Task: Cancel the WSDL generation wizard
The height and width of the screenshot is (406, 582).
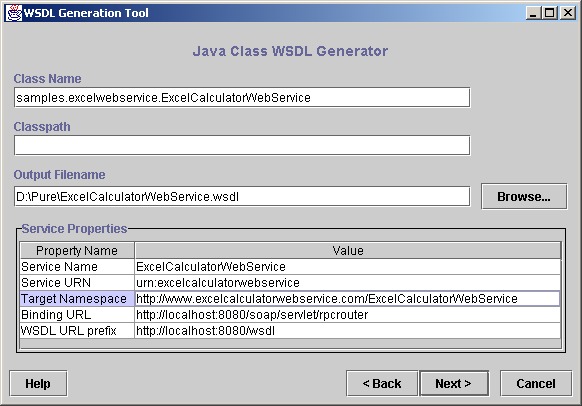Action: [536, 383]
